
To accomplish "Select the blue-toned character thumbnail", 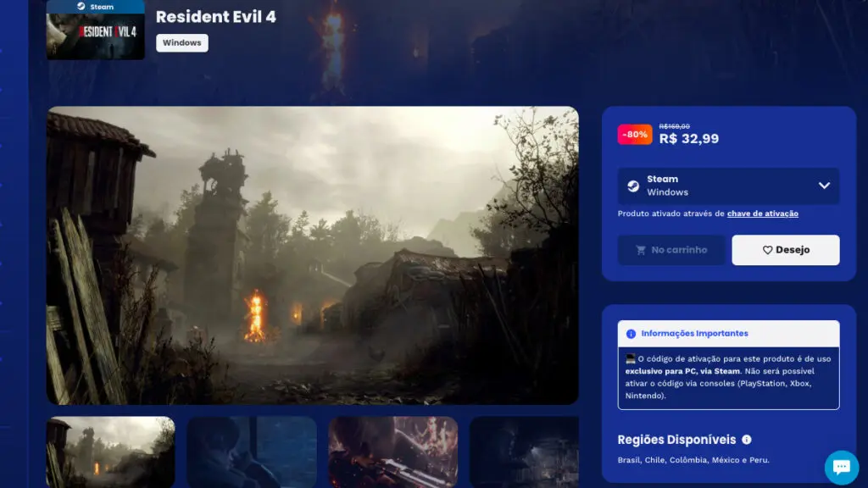I will (252, 452).
